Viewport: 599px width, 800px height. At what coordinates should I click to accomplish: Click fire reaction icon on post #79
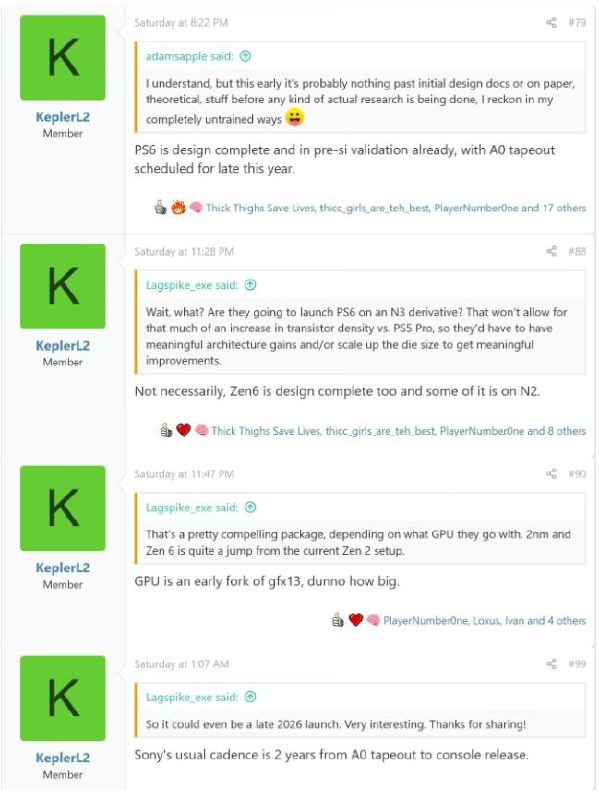click(x=178, y=207)
